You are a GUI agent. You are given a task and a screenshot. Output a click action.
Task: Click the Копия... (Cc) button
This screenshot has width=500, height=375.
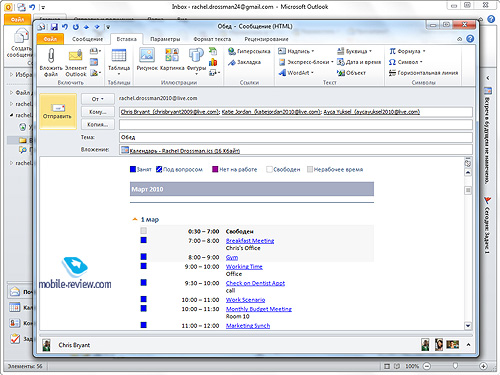coord(98,124)
